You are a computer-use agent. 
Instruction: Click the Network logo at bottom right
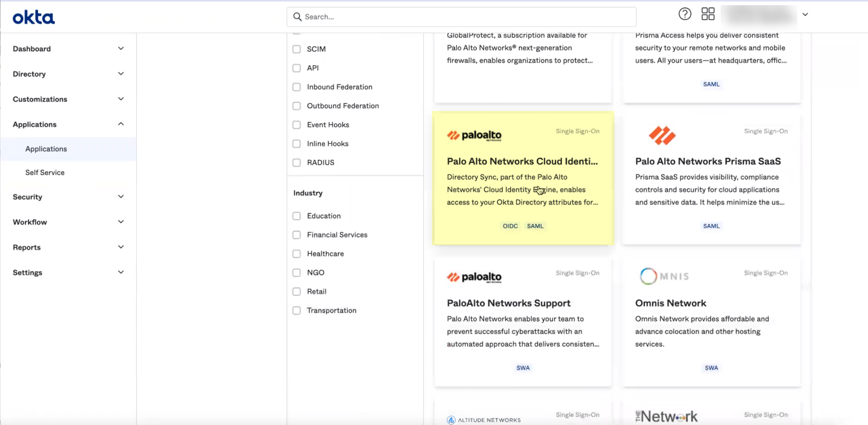point(666,416)
